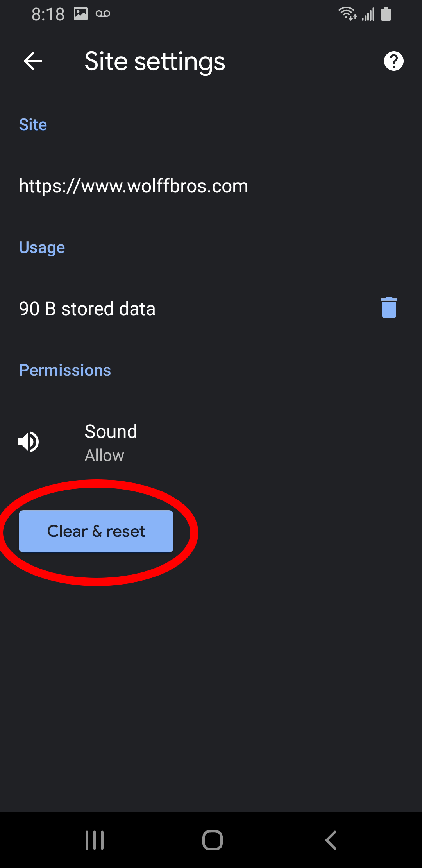Tap the picture notification icon
Image resolution: width=422 pixels, height=868 pixels.
pos(80,14)
